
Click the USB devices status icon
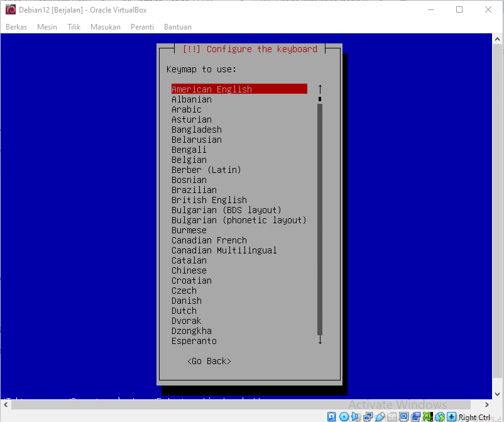tap(380, 417)
